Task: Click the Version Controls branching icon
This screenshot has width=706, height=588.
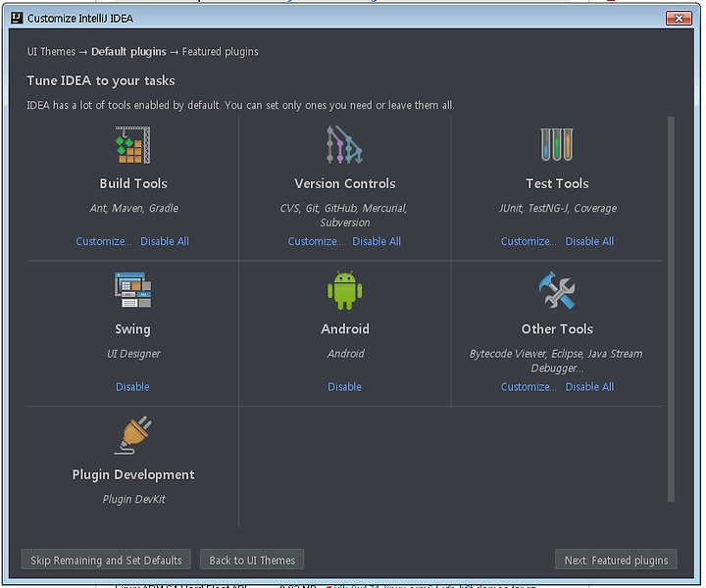Action: (344, 145)
